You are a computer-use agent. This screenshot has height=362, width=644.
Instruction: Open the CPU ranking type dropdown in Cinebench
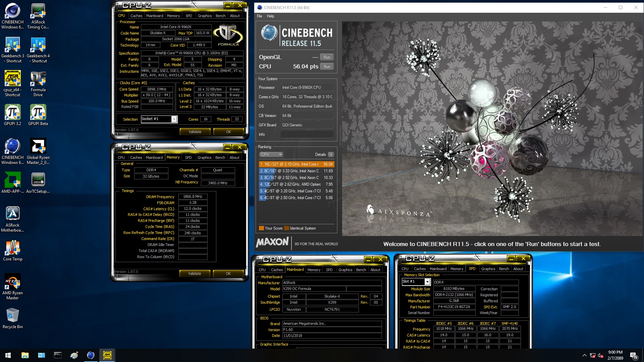tap(271, 155)
